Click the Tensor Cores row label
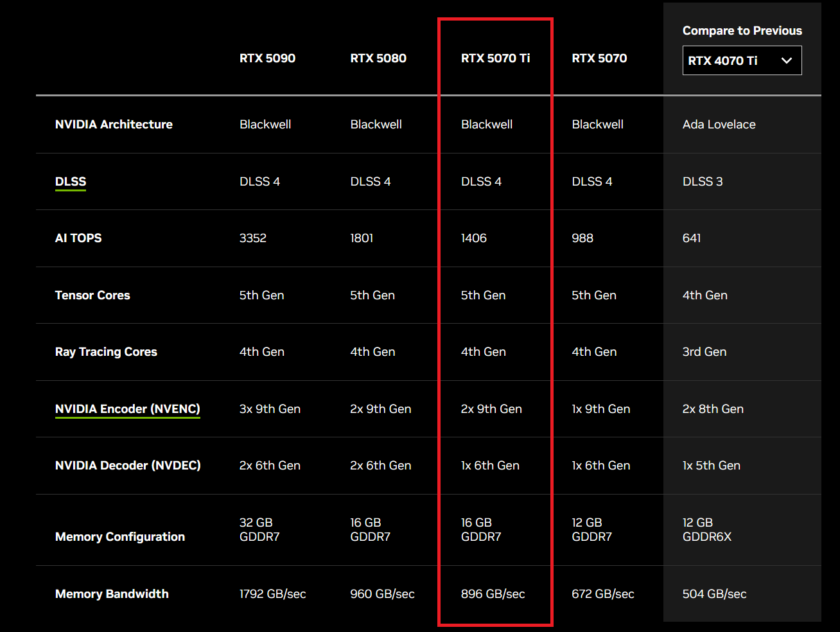Screen dimensions: 840x632 92,295
